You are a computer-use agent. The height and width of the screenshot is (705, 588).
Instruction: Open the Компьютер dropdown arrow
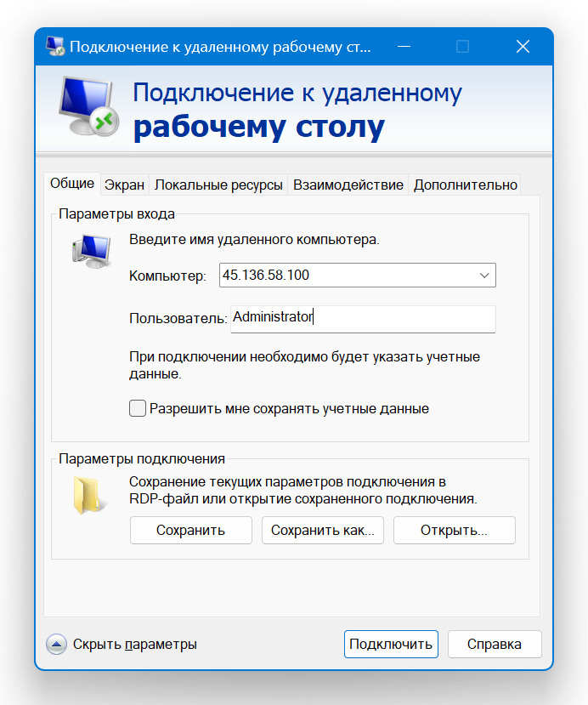point(484,276)
